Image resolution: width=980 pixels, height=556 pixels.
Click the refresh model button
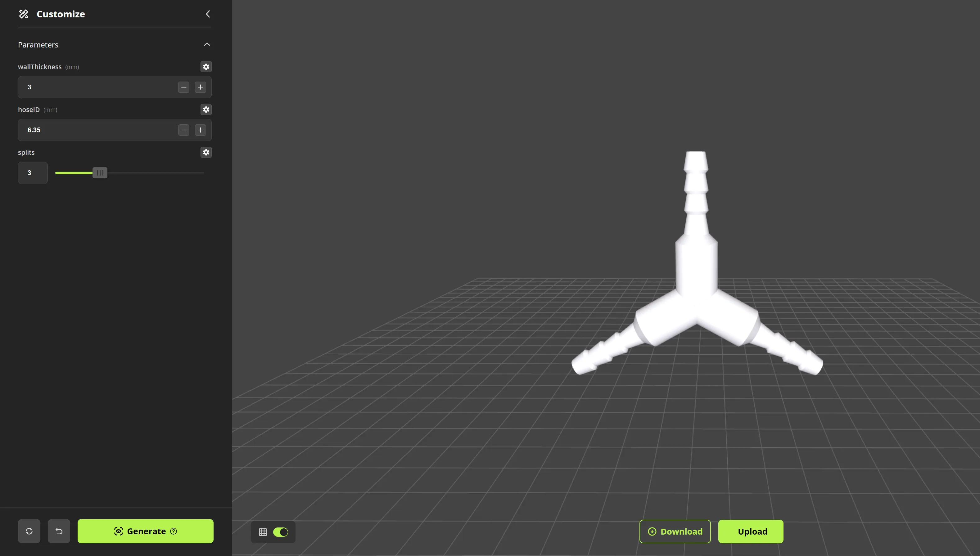point(29,531)
